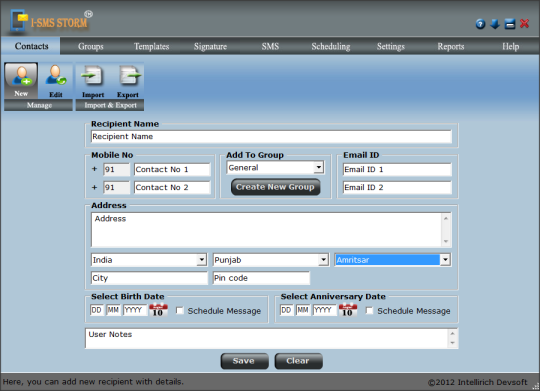Click the Pin code input field

tap(261, 278)
